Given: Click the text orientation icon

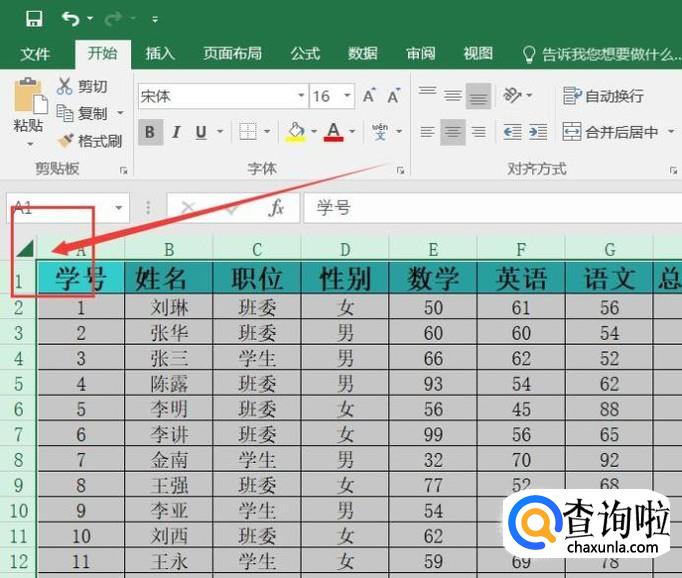Looking at the screenshot, I should [512, 95].
